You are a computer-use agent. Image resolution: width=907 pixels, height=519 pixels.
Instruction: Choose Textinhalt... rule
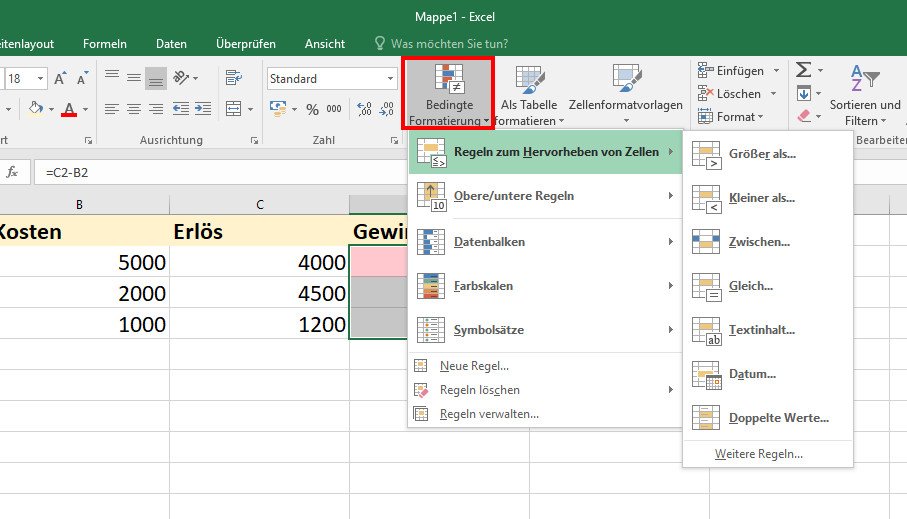point(768,330)
